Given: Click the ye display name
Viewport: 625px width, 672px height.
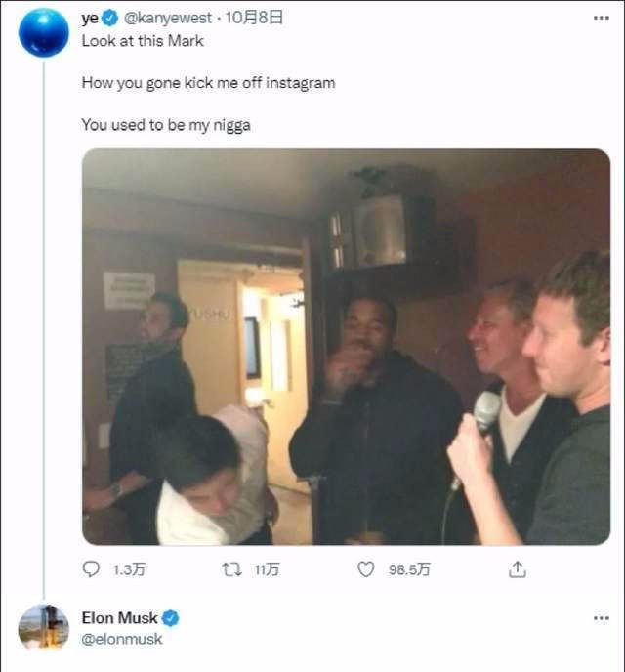Looking at the screenshot, I should coord(90,19).
